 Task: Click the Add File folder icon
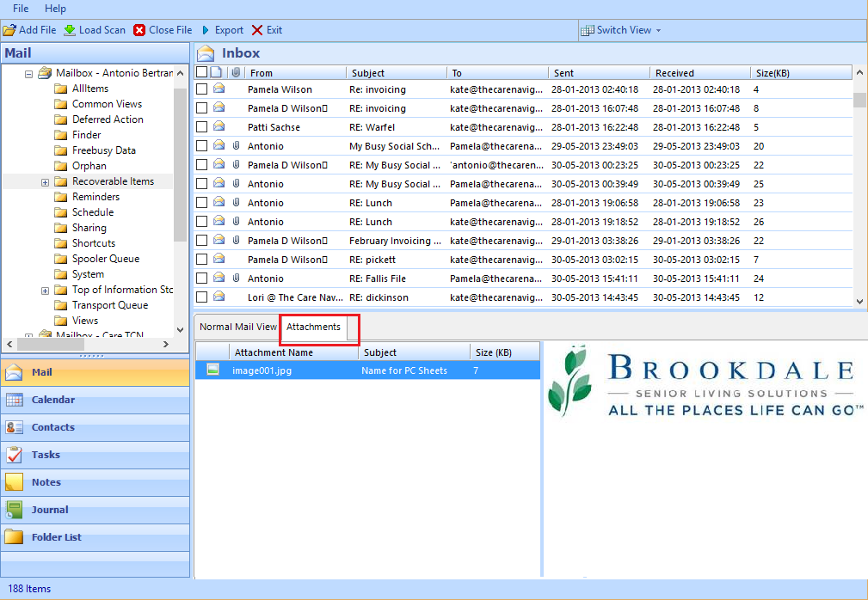click(9, 30)
